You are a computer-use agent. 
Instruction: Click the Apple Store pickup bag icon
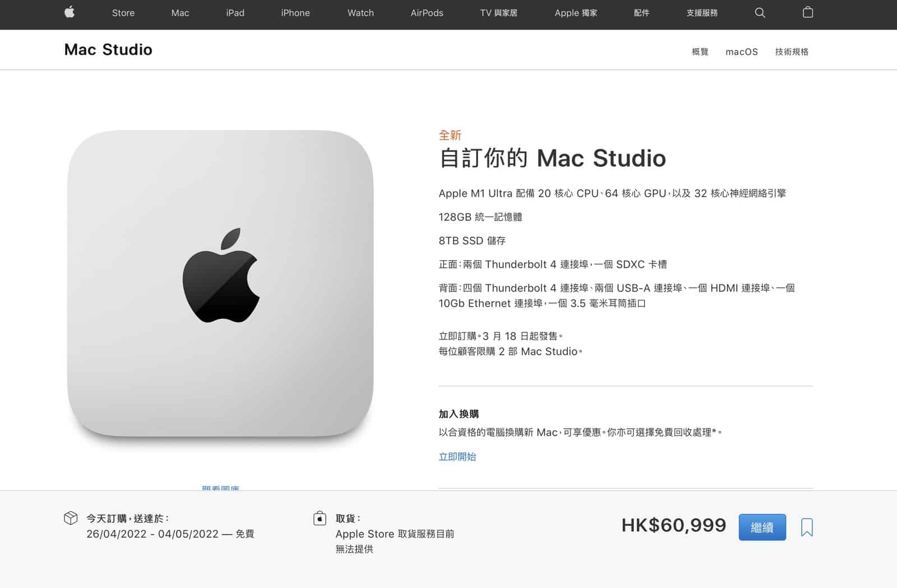click(320, 518)
